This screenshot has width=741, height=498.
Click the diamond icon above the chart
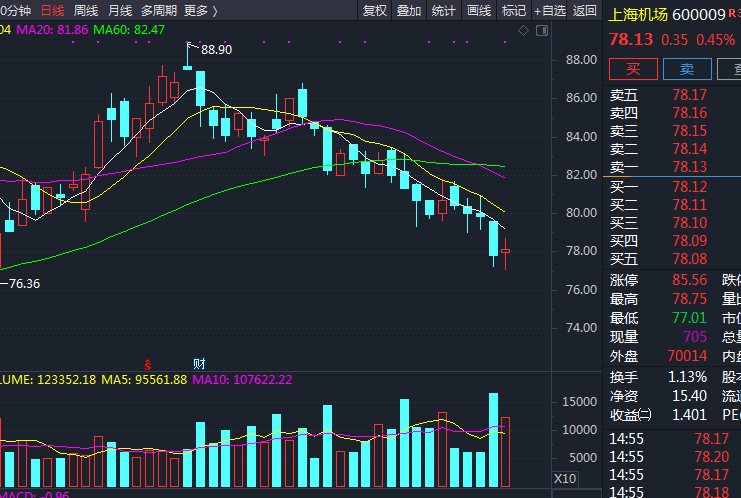(x=522, y=32)
